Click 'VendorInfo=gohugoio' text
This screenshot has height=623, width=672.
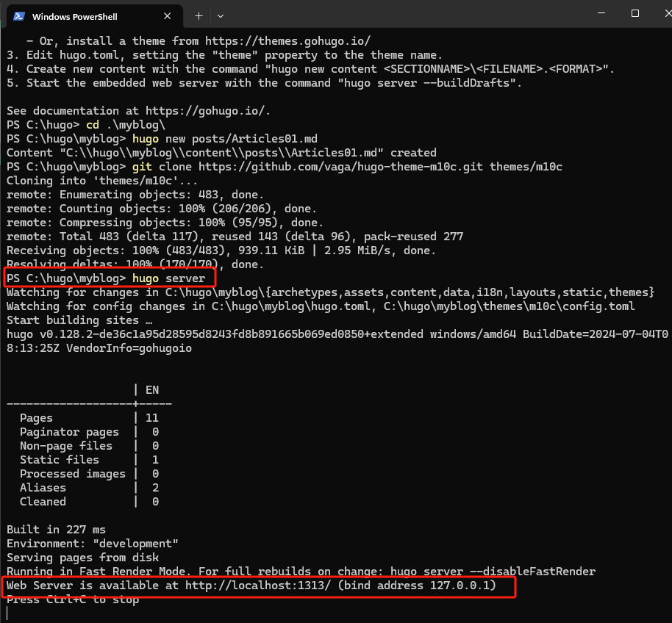point(129,348)
